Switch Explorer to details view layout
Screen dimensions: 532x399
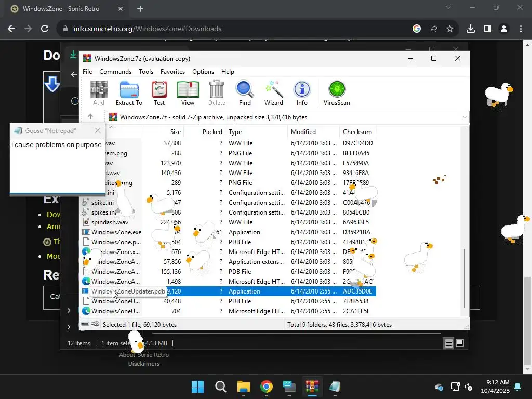448,343
